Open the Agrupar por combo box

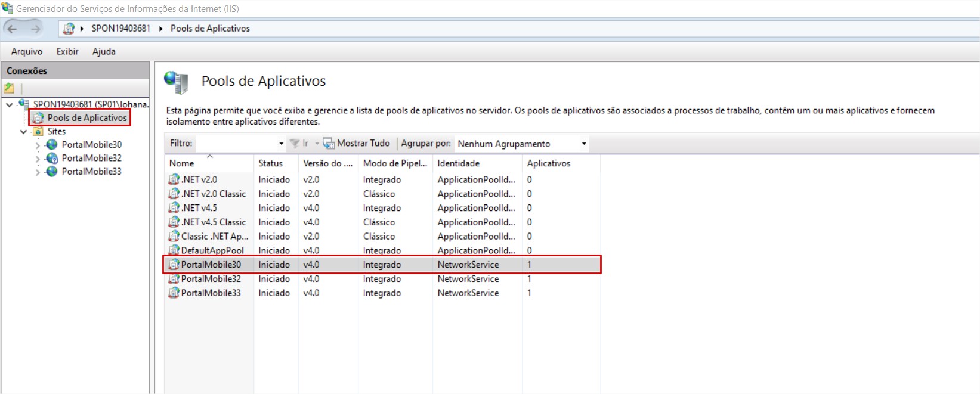(x=522, y=144)
